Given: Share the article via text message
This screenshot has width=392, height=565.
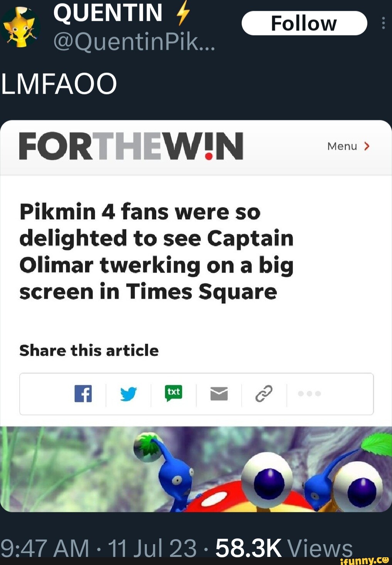Looking at the screenshot, I should pyautogui.click(x=174, y=393).
